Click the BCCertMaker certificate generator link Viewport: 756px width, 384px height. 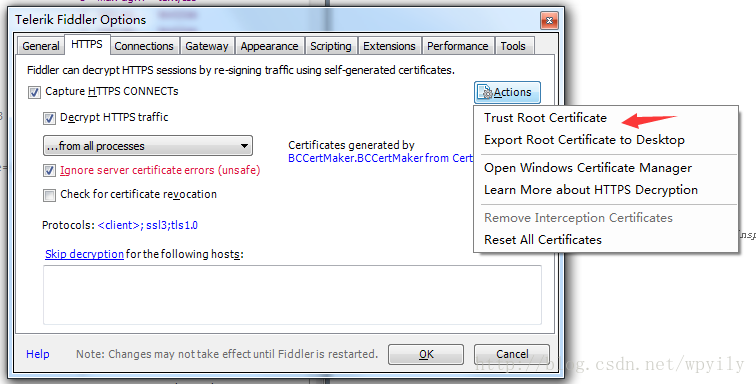coord(380,158)
